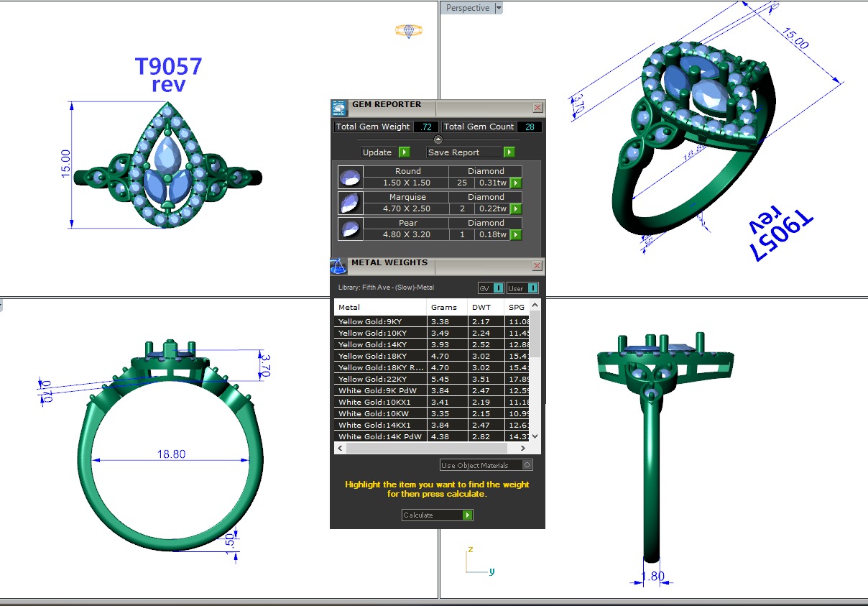Image resolution: width=868 pixels, height=606 pixels.
Task: Expand the Pear 0.18tw row arrow
Action: point(516,235)
